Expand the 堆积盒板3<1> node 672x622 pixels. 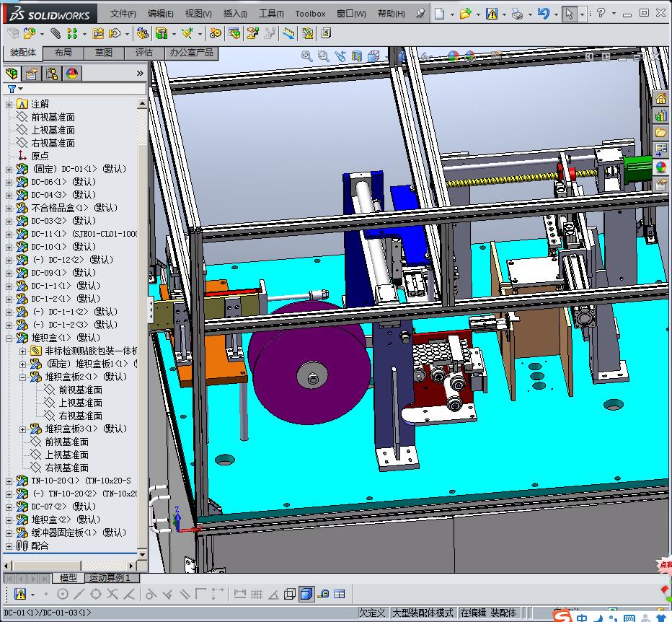pos(23,429)
